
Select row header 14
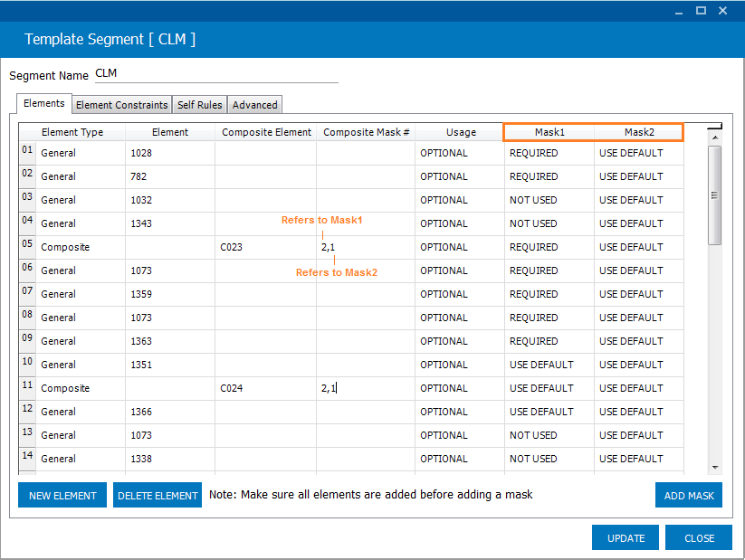point(27,459)
